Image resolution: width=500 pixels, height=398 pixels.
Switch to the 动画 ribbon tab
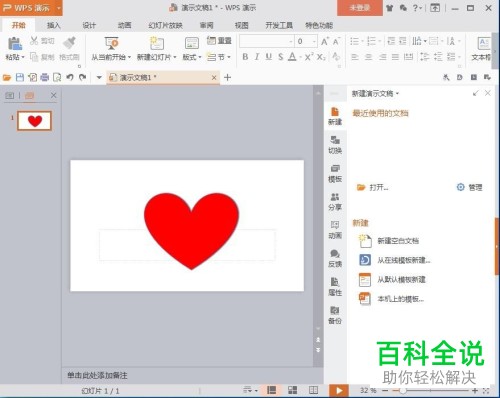(124, 25)
